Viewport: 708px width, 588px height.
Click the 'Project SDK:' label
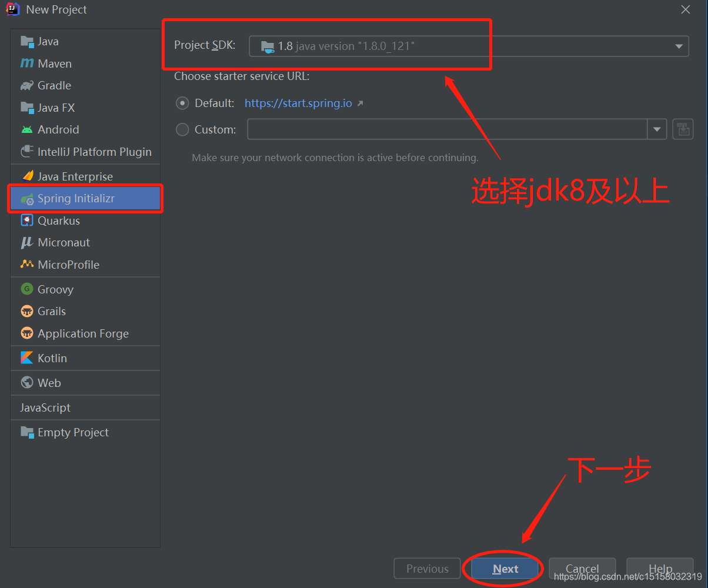[x=205, y=45]
